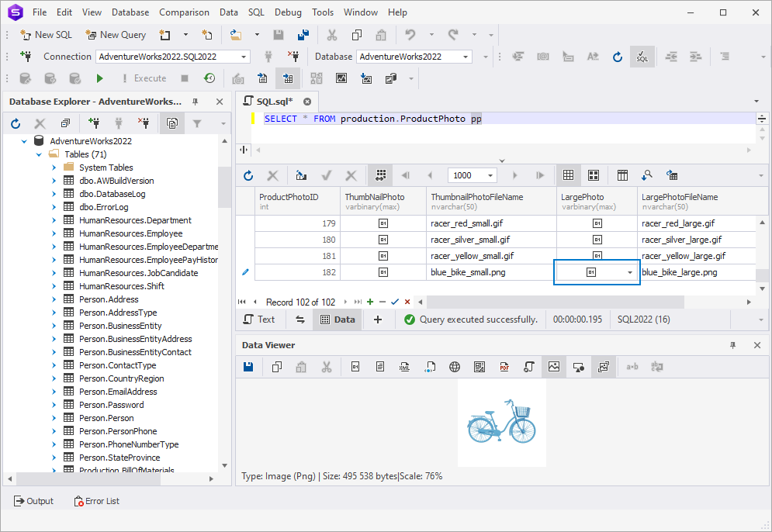Click the green Execute play icon
The height and width of the screenshot is (532, 772).
[100, 78]
